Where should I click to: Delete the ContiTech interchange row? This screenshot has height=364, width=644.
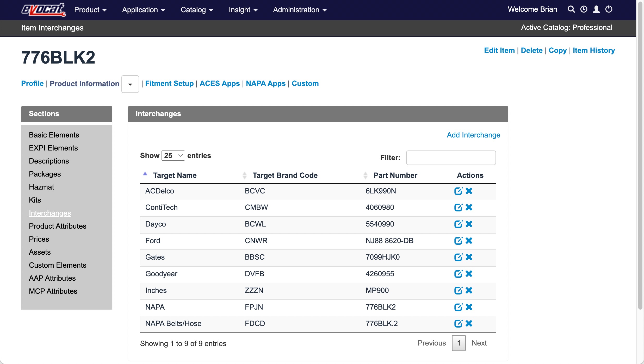[469, 207]
